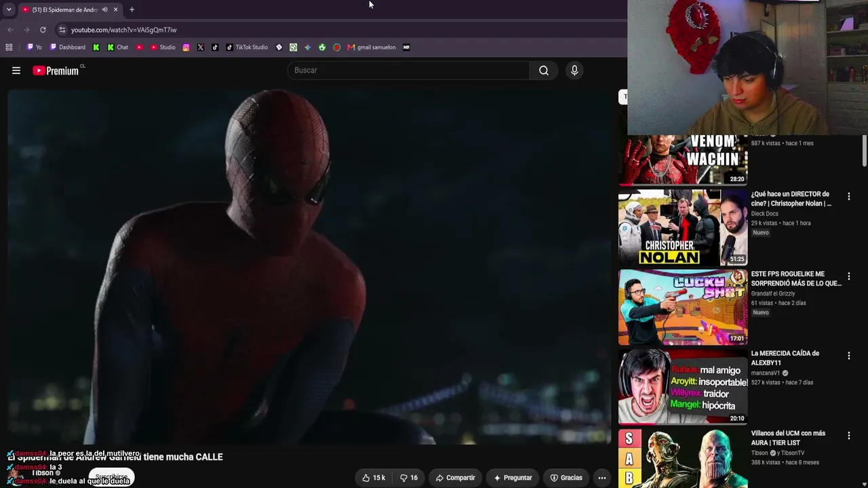868x488 pixels.
Task: Play the Venom Wachin recommended video
Action: (x=683, y=160)
